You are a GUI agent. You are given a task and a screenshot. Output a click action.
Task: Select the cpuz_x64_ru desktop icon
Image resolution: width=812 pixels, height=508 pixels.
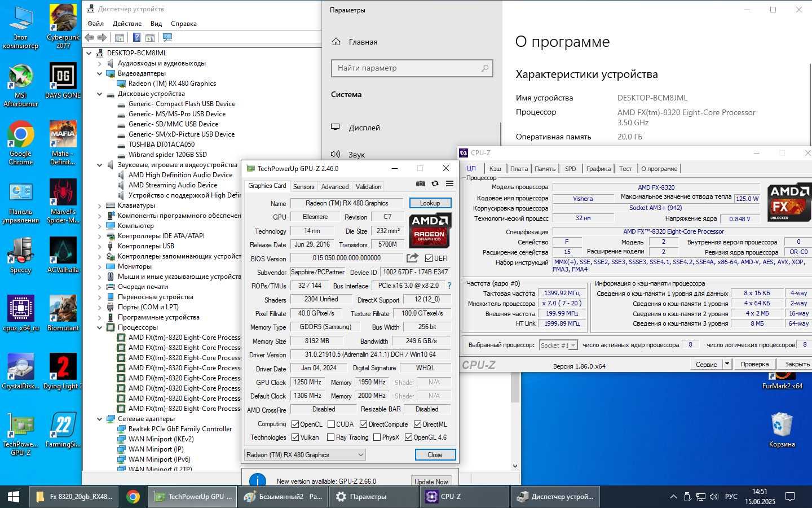click(20, 313)
